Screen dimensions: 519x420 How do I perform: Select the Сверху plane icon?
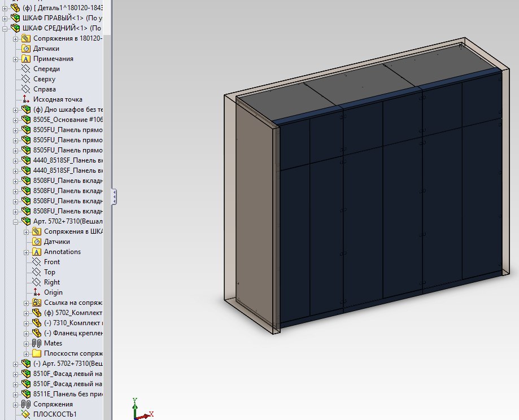pos(26,79)
